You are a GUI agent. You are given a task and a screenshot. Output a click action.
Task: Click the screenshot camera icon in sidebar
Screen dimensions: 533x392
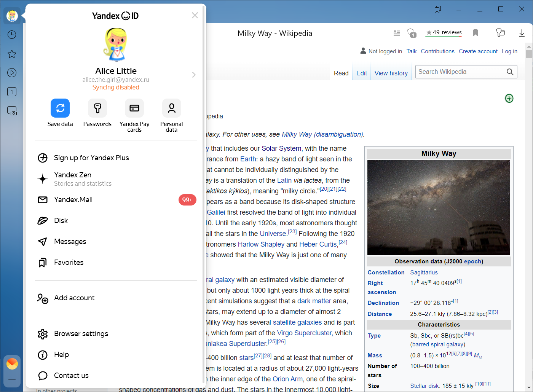[12, 111]
